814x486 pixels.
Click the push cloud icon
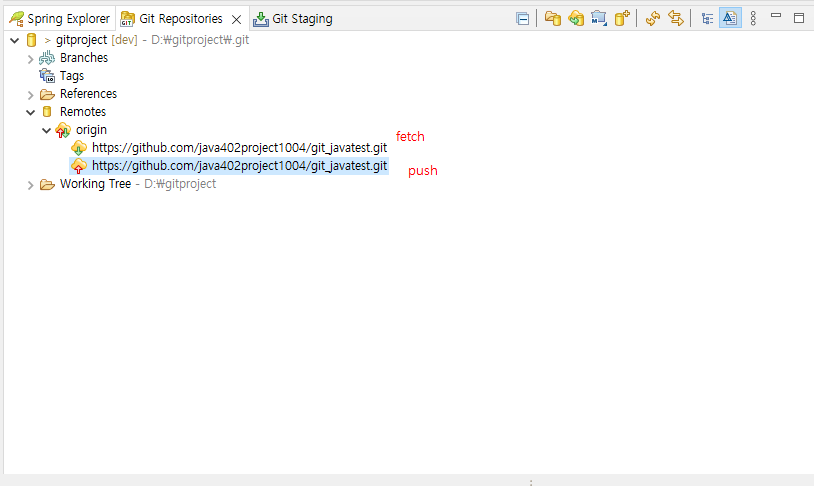[x=79, y=166]
